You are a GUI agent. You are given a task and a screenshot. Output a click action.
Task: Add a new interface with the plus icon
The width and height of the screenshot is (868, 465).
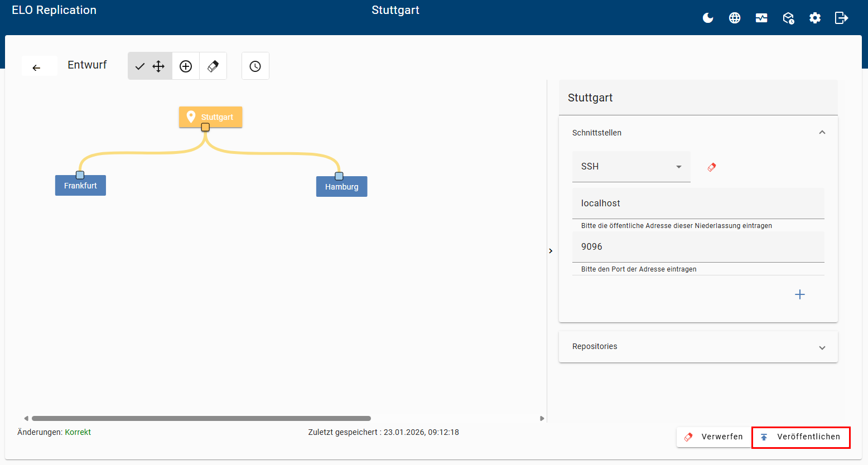click(x=800, y=294)
